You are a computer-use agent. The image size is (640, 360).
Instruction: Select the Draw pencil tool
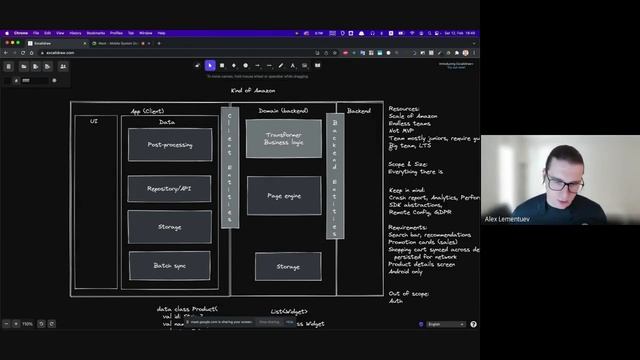coord(281,66)
